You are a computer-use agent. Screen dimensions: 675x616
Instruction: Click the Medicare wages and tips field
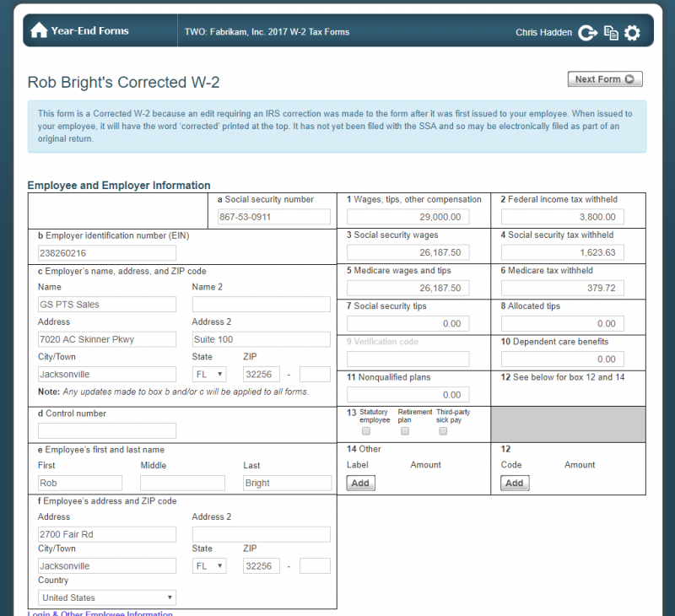(x=408, y=288)
